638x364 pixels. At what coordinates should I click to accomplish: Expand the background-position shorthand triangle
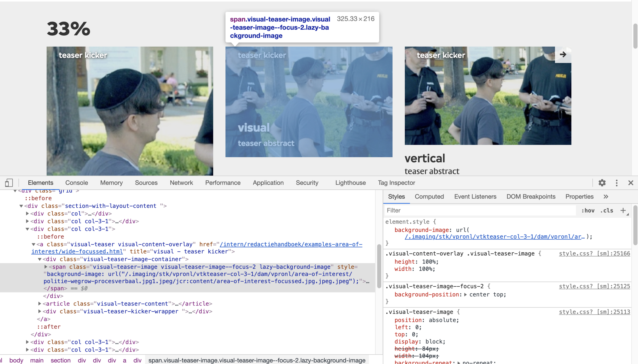(466, 295)
